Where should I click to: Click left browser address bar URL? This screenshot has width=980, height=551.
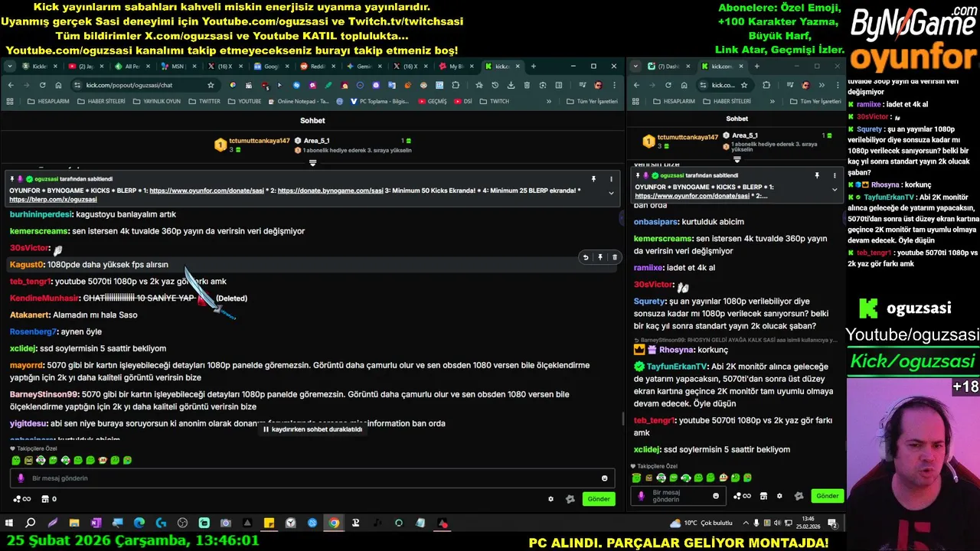point(129,85)
